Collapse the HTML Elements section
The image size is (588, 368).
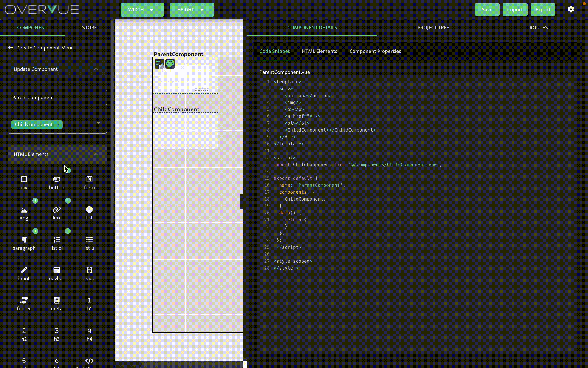[57, 154]
